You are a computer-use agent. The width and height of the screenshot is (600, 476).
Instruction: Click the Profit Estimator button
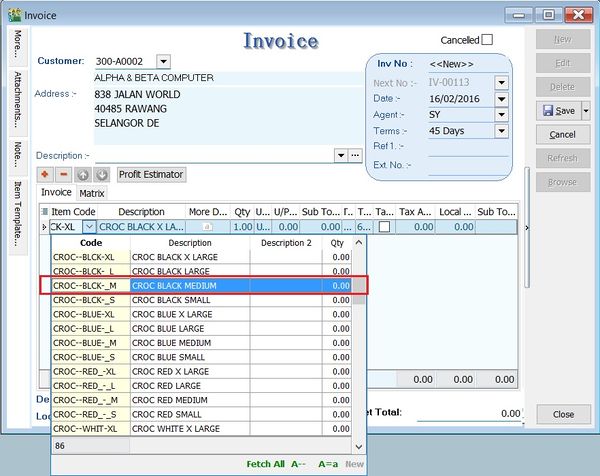[151, 175]
